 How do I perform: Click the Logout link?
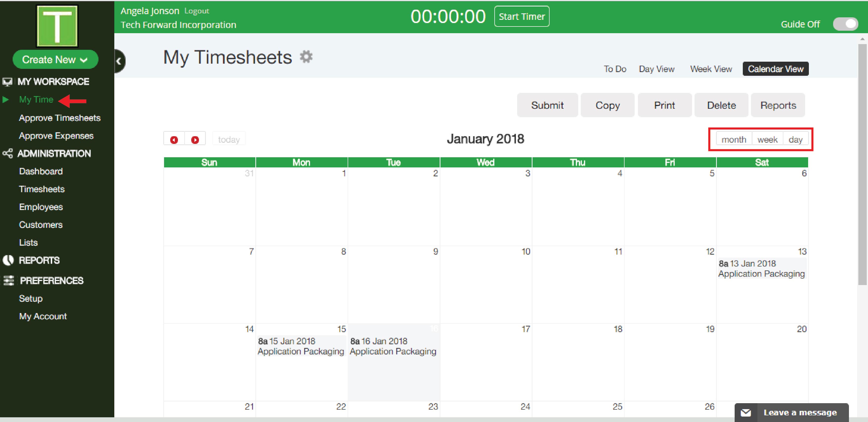tap(196, 11)
